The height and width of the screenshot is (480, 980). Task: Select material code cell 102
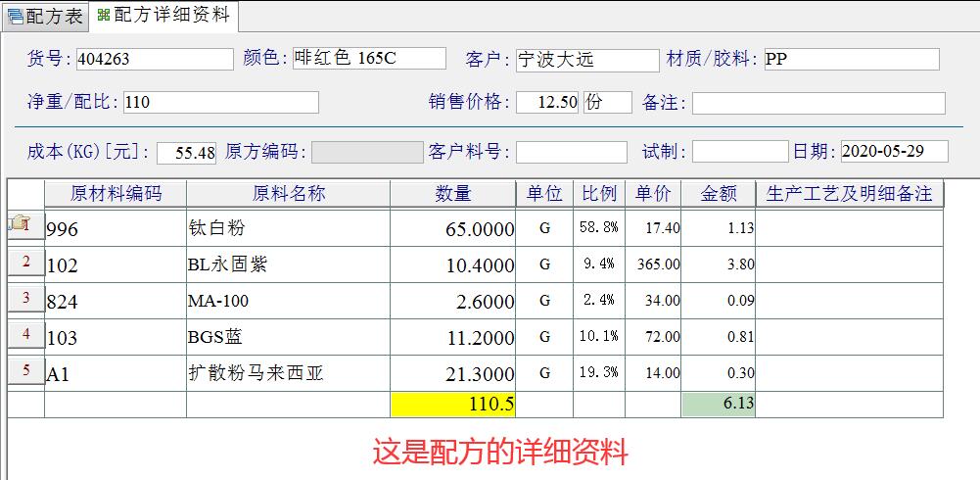pos(116,264)
